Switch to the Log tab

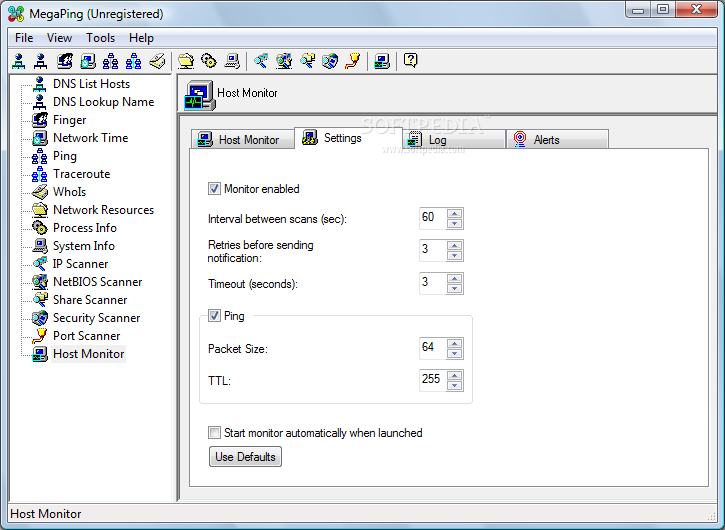(454, 140)
